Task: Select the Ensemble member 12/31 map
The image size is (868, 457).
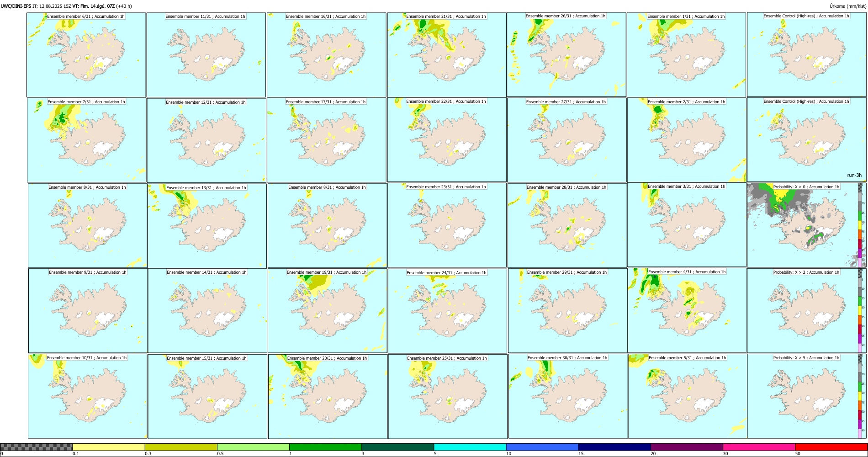Action: [x=206, y=140]
